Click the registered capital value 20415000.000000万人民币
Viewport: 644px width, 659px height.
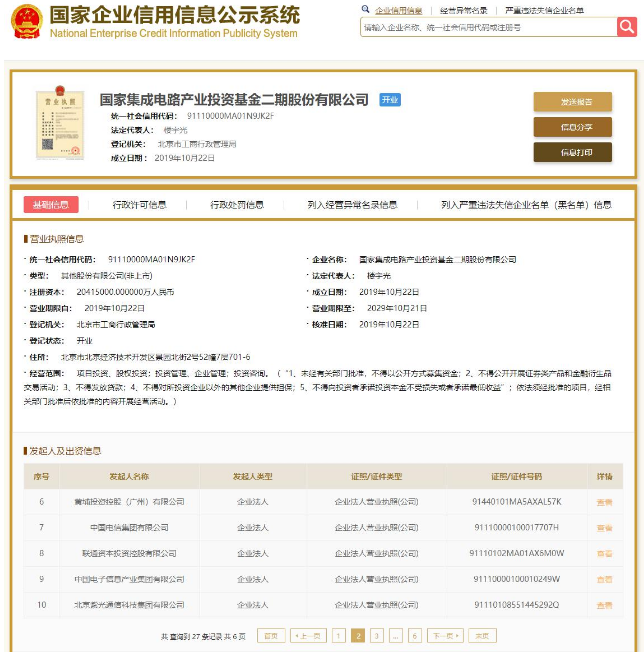[125, 292]
